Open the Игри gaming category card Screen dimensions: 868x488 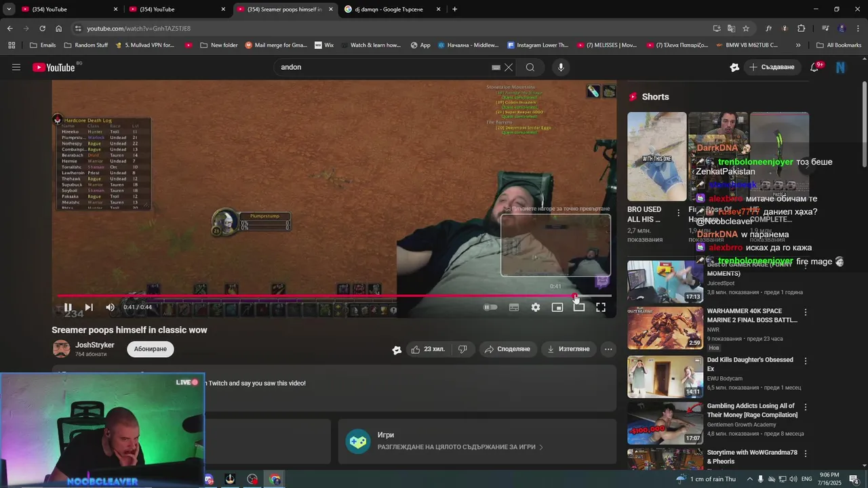(x=477, y=441)
